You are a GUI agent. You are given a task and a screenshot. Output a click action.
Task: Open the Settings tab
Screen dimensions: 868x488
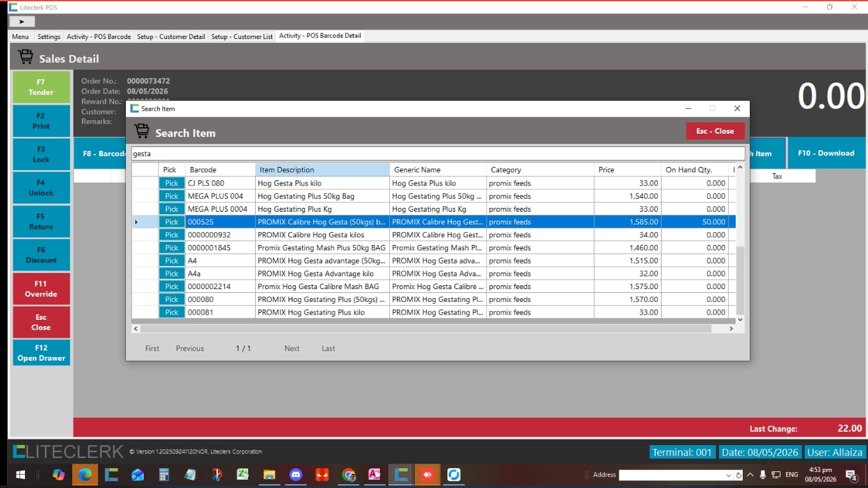pos(49,36)
